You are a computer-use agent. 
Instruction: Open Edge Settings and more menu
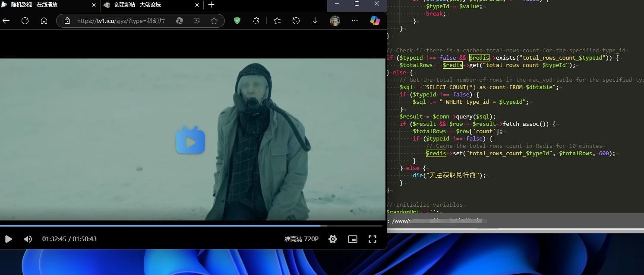[x=355, y=21]
